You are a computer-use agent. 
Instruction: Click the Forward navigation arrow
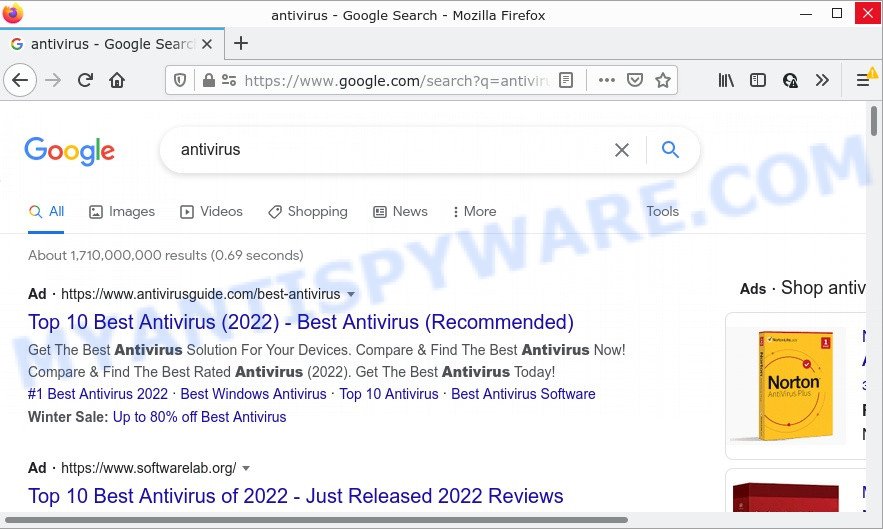(53, 81)
